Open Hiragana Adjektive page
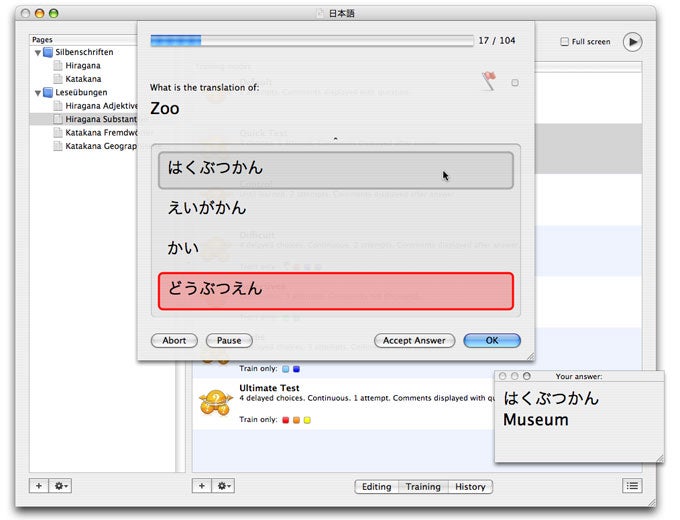This screenshot has width=680, height=520. [101, 106]
